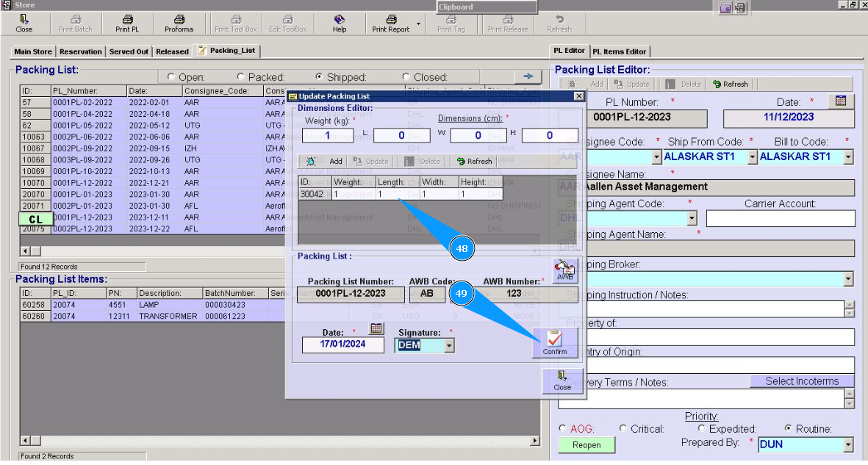Viewport: 868px width, 465px height.
Task: Expand the Shipping Broker dropdown
Action: pyautogui.click(x=849, y=279)
